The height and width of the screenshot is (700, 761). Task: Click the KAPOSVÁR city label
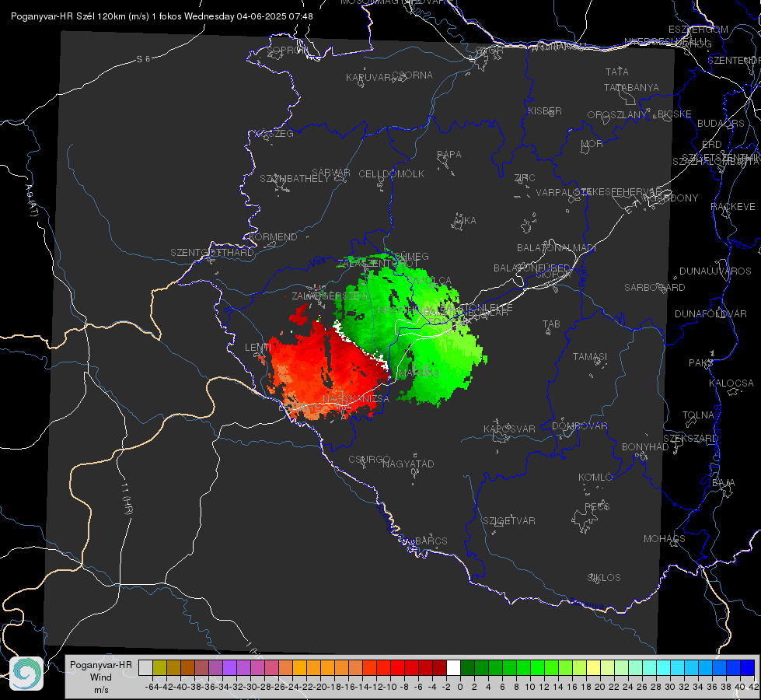(509, 429)
